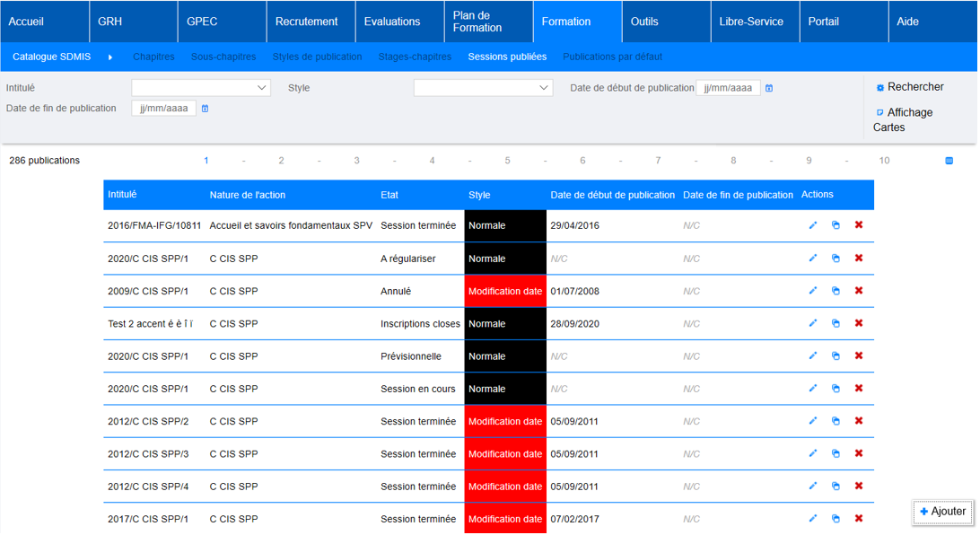This screenshot has height=535, width=980.
Task: Edit the 2016/FMA-IFG/10811 publication with pencil icon
Action: 813,225
